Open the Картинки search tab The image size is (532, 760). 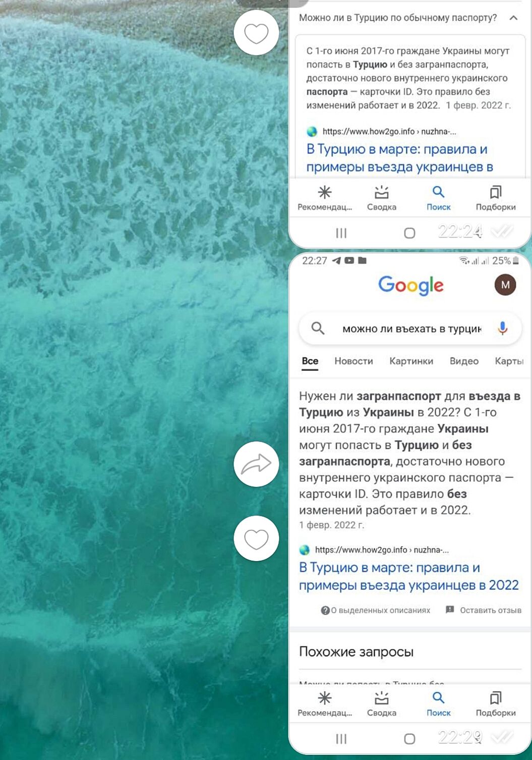[411, 361]
